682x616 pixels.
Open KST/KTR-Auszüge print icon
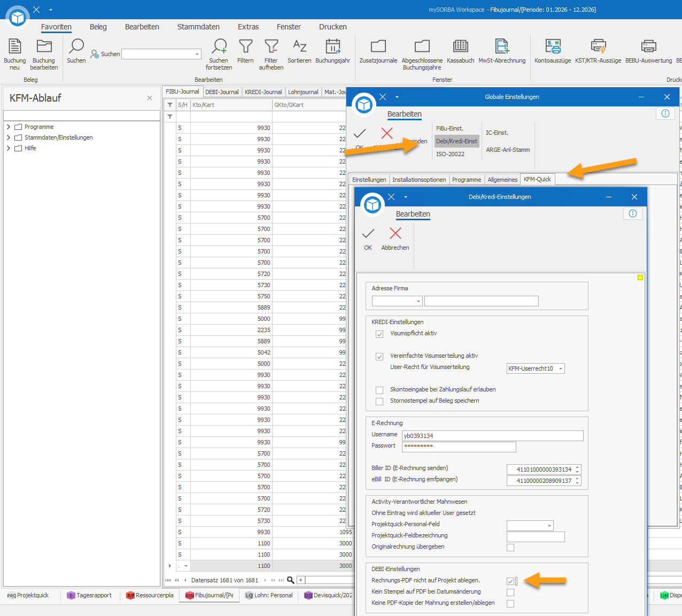[x=598, y=47]
